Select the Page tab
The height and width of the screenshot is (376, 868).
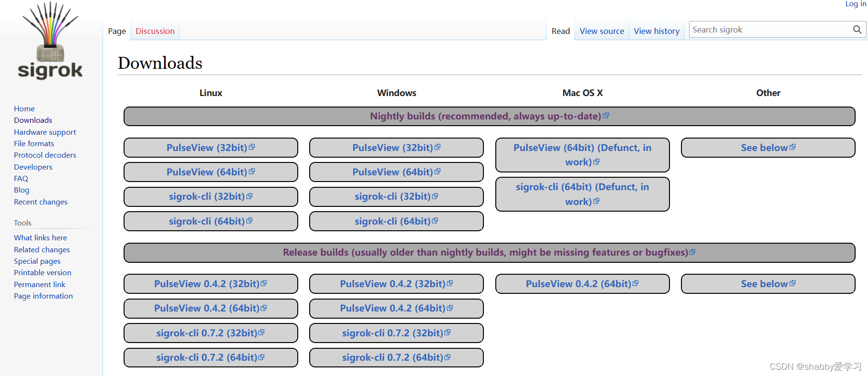coord(117,31)
